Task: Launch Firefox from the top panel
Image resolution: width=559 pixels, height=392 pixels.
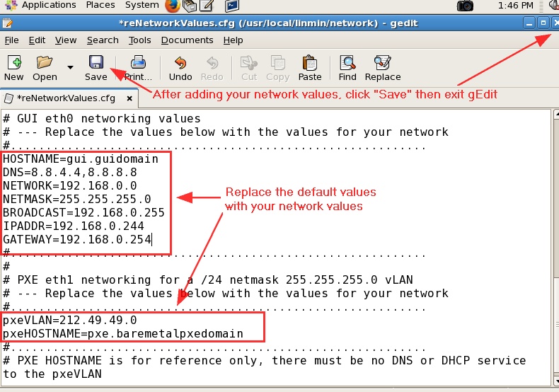Action: click(x=173, y=6)
